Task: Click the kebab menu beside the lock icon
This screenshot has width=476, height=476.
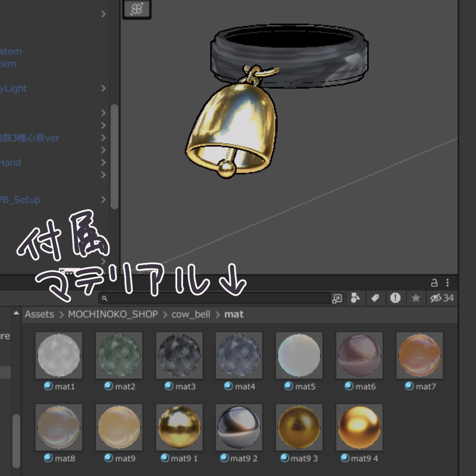Action: [448, 282]
